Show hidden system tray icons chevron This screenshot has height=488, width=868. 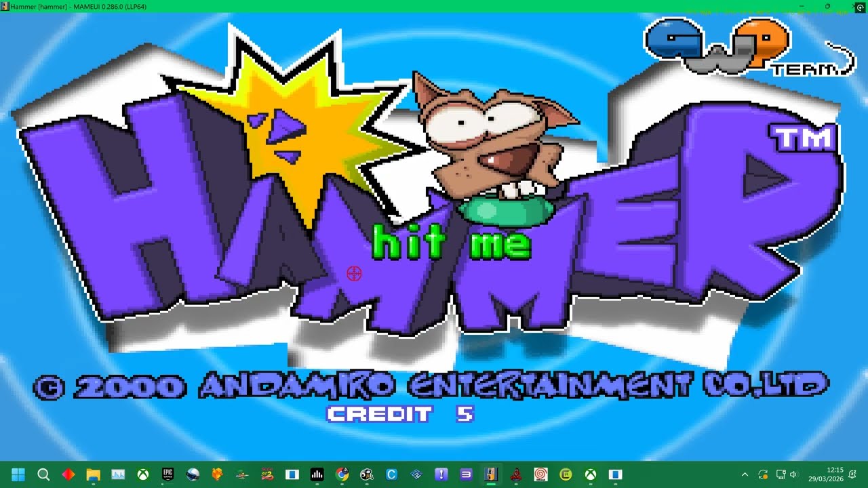click(x=745, y=474)
